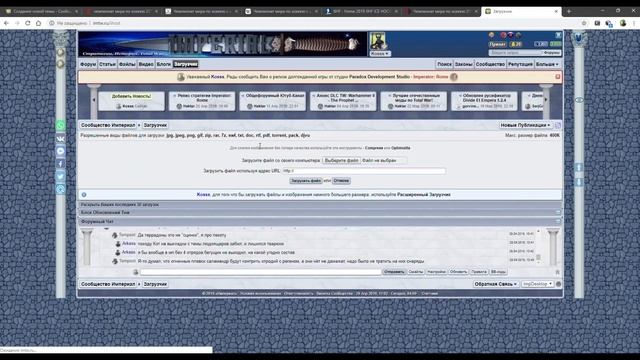Open the Сообщество menu item
The height and width of the screenshot is (360, 640).
(x=490, y=64)
